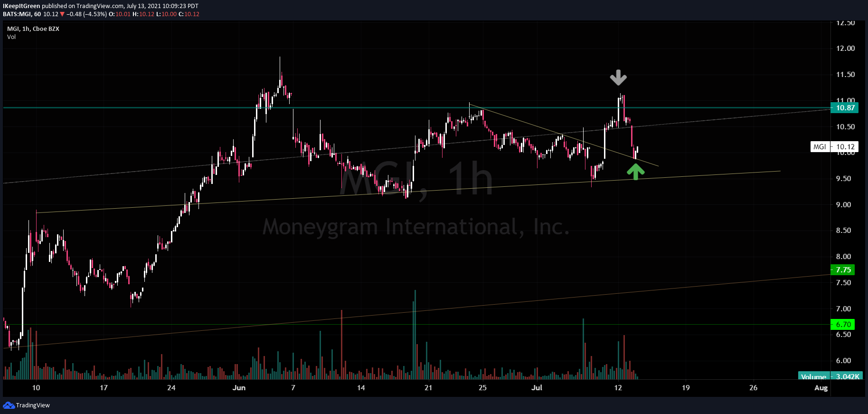Image resolution: width=868 pixels, height=414 pixels.
Task: Click the "Vol" indicator legend label
Action: (11, 37)
